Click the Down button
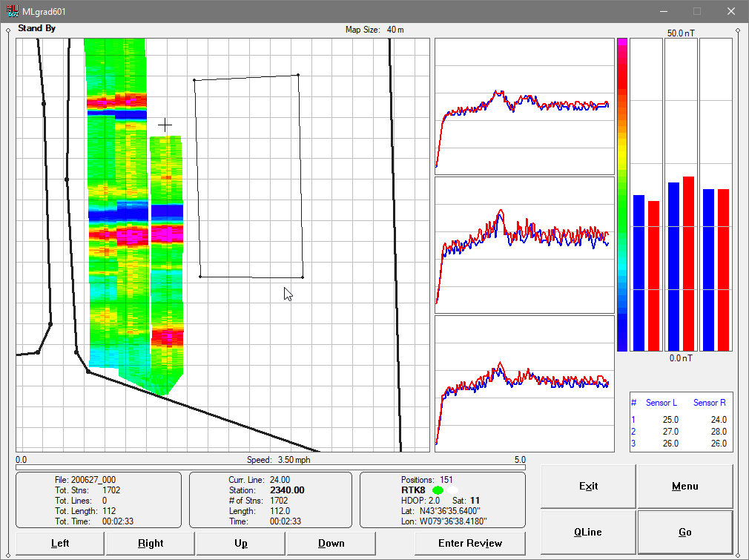The width and height of the screenshot is (749, 560). pos(331,543)
